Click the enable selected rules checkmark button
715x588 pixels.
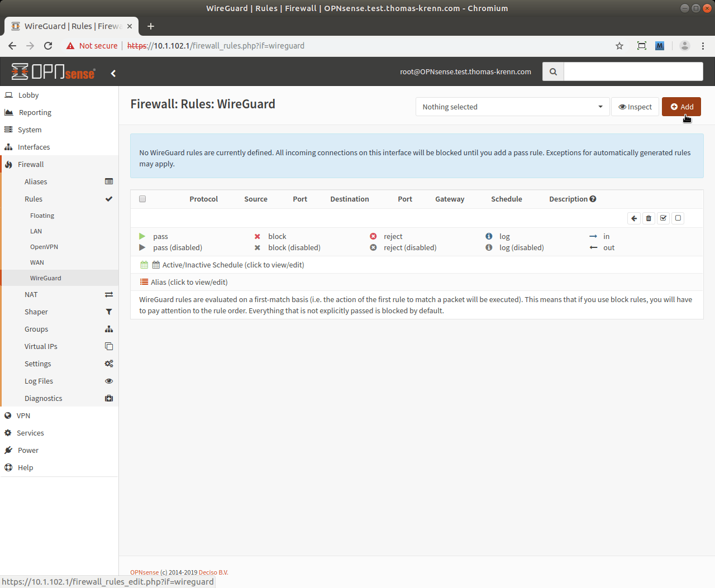pyautogui.click(x=663, y=218)
